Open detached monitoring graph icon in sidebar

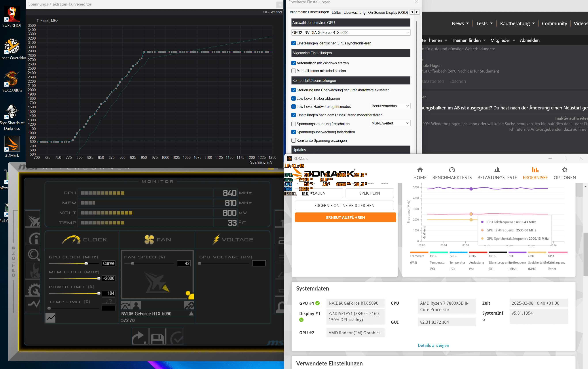(33, 305)
